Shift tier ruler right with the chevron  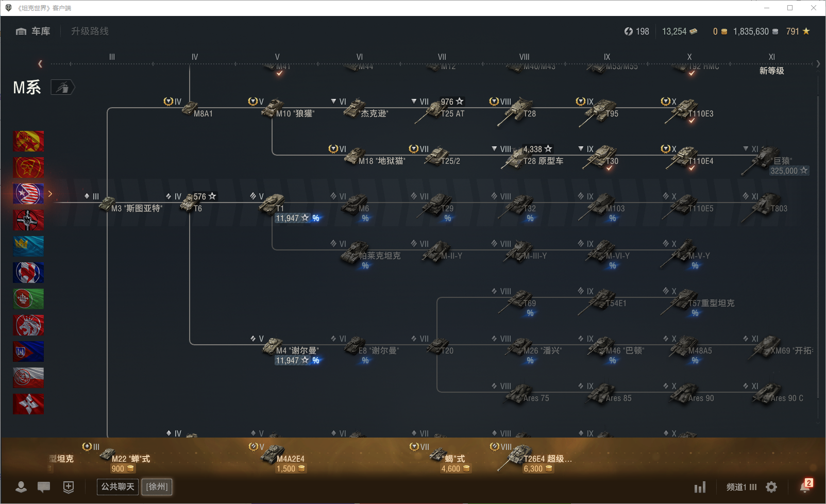point(818,64)
